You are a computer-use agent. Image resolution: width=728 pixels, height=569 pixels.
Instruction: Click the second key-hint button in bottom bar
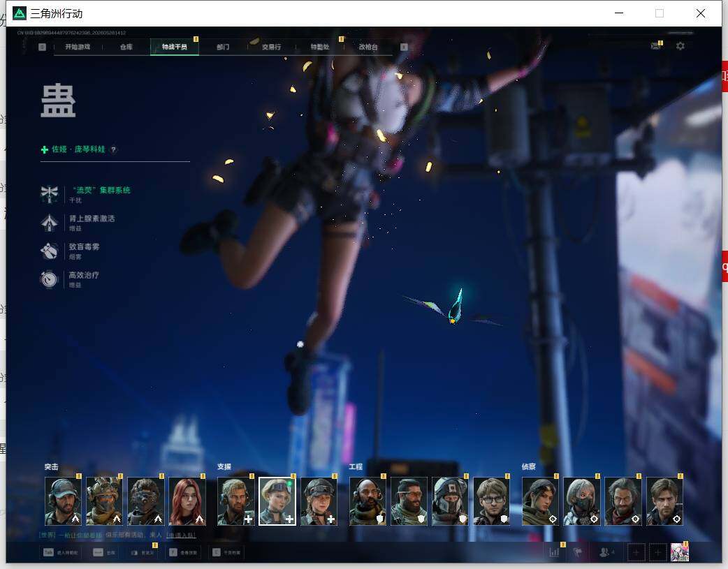pos(104,552)
